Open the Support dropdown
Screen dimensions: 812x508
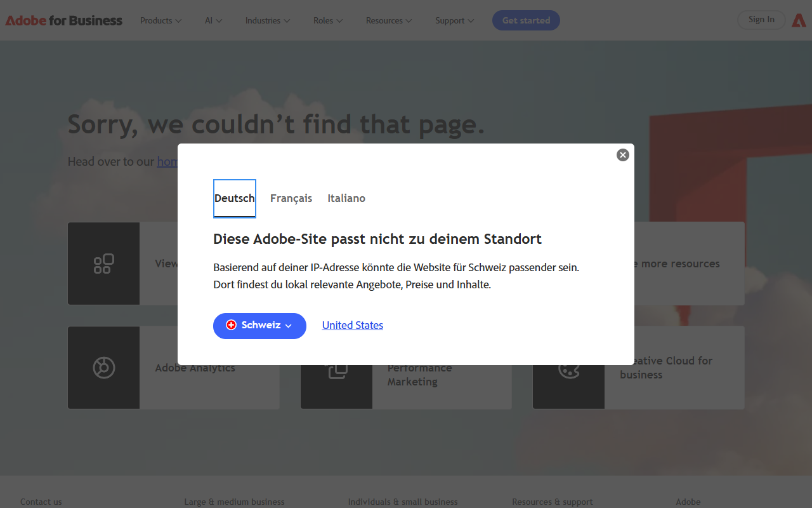(x=455, y=20)
